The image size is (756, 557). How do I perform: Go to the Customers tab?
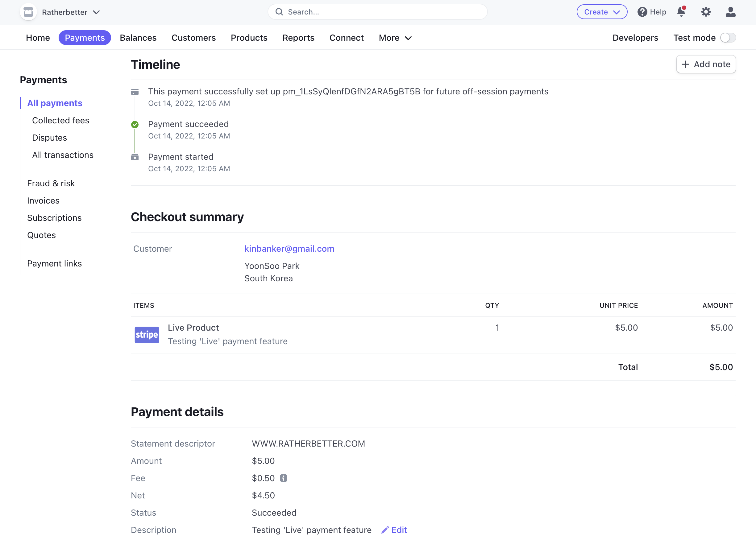[x=193, y=38]
